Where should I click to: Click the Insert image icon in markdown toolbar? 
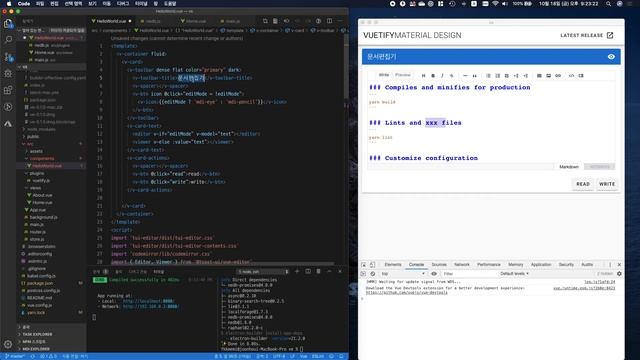tap(549, 76)
